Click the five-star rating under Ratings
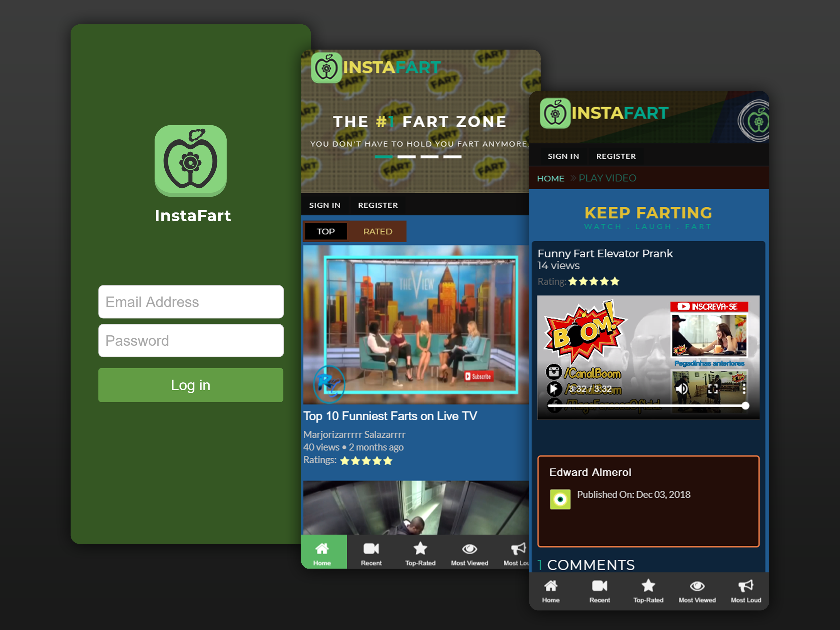This screenshot has width=840, height=630. click(366, 461)
